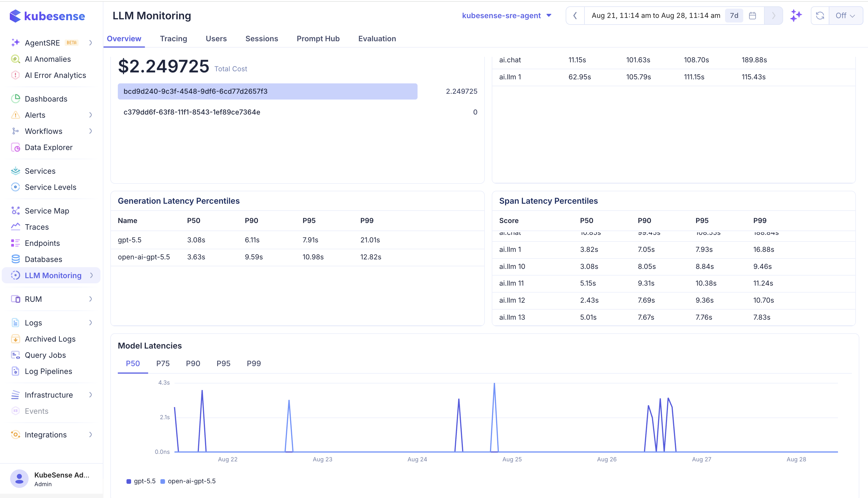Expand the Workflows submenu chevron
The width and height of the screenshot is (868, 498).
(91, 131)
